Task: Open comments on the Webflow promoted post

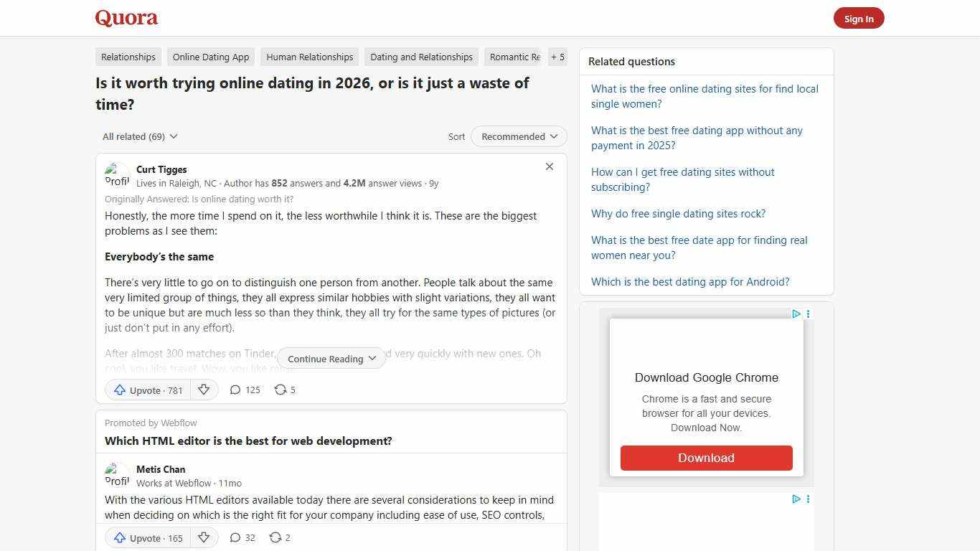Action: coord(241,537)
